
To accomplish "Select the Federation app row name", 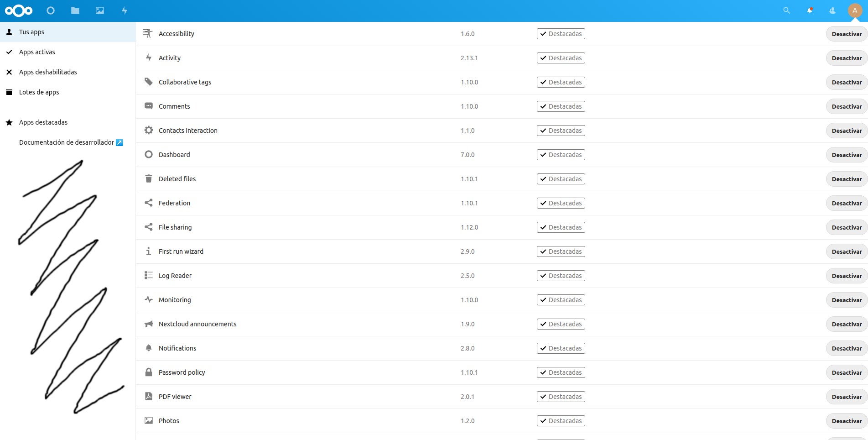I will pyautogui.click(x=174, y=203).
